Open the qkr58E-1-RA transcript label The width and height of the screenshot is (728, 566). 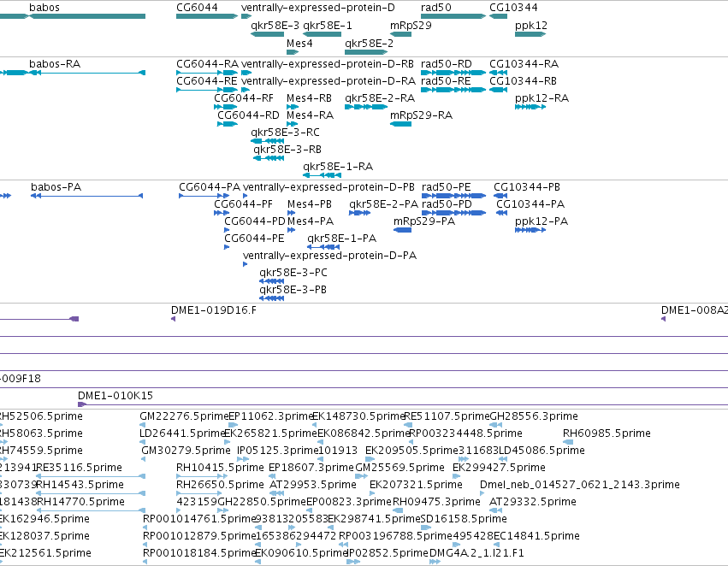[338, 167]
